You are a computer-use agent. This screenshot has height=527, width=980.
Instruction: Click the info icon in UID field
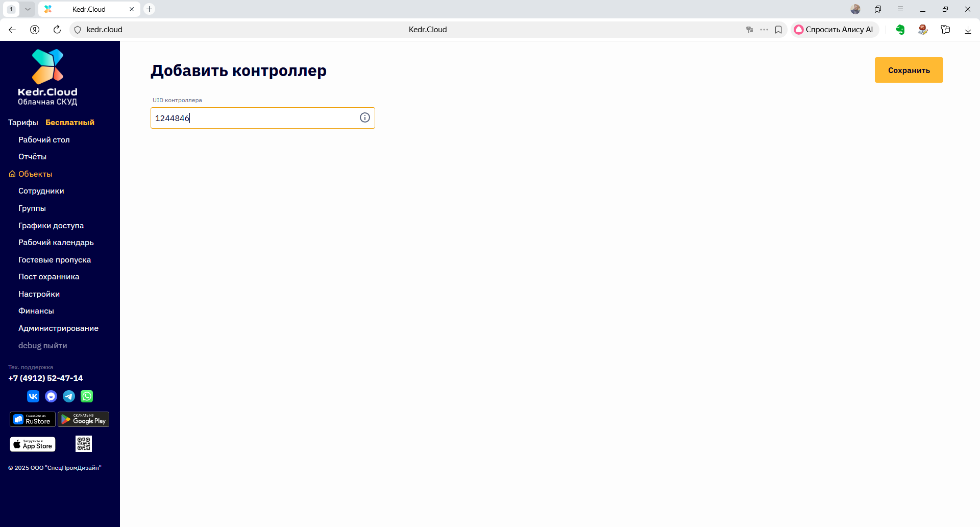tap(365, 117)
